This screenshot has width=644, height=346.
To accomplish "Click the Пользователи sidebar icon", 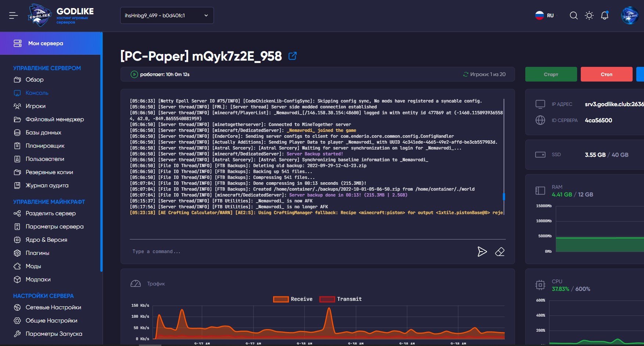I will 17,159.
